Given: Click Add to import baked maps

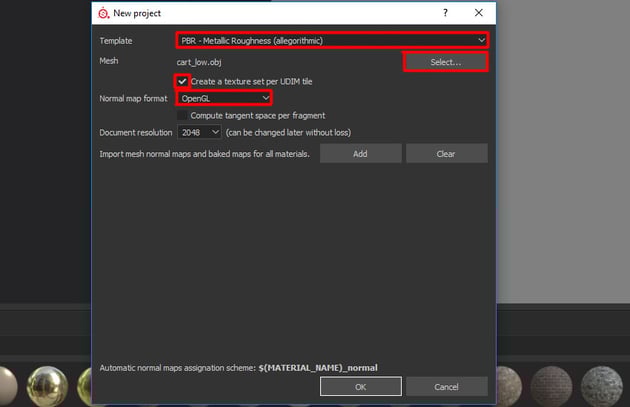Looking at the screenshot, I should point(360,153).
